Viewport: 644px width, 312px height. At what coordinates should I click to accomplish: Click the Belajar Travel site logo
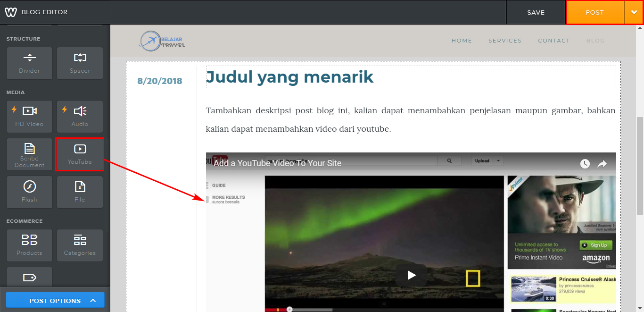(162, 41)
